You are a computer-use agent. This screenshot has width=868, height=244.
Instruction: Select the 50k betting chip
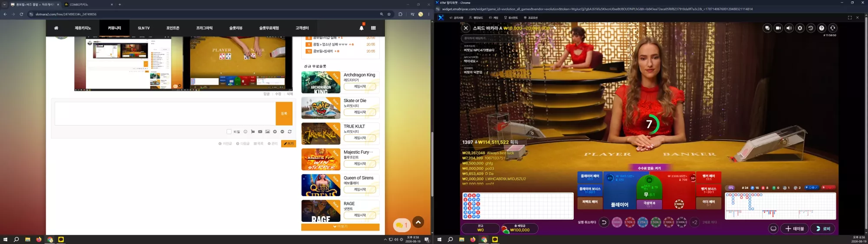click(656, 222)
